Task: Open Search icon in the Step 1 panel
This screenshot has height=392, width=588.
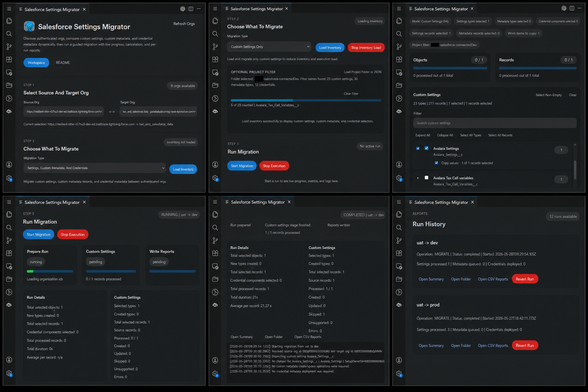Action: (9, 34)
